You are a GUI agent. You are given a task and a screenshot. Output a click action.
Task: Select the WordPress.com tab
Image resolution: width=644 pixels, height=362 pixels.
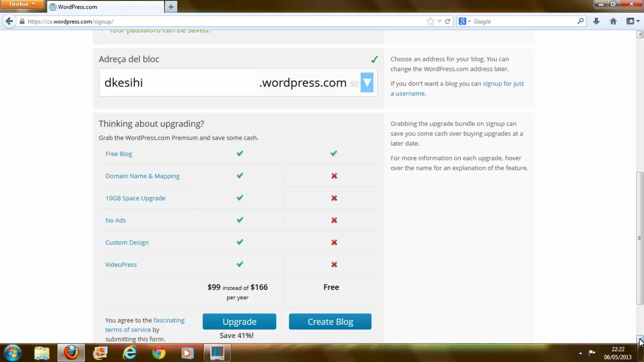(x=105, y=7)
